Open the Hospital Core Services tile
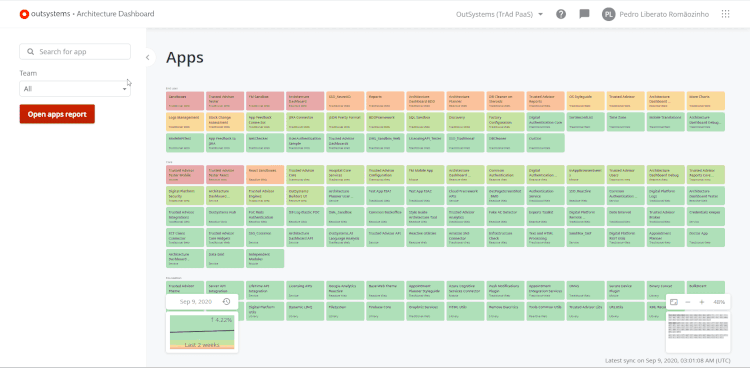Viewport: 750px width, 368px height. click(345, 175)
